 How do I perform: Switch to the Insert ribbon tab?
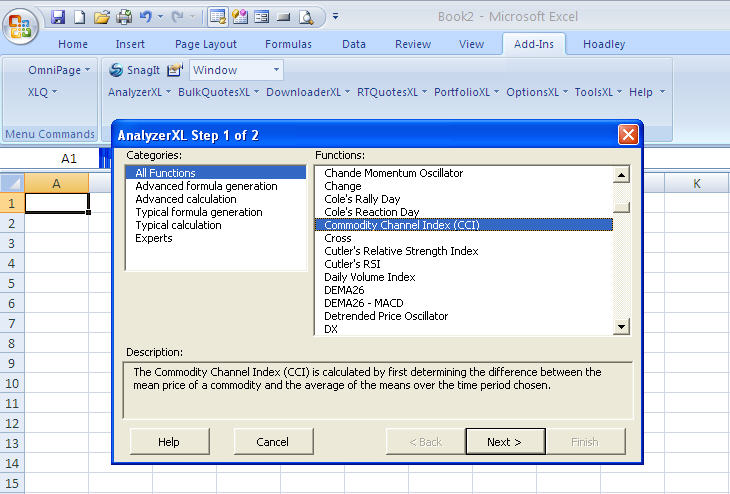pos(130,44)
